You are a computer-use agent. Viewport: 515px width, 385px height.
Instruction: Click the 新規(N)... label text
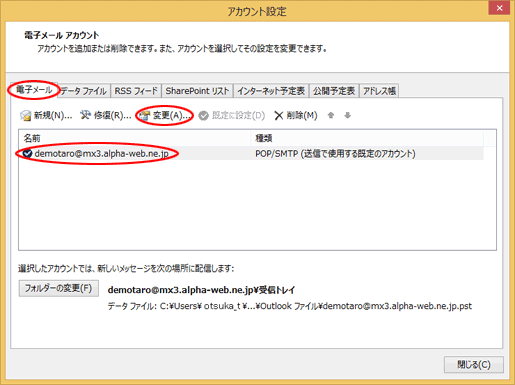(53, 116)
